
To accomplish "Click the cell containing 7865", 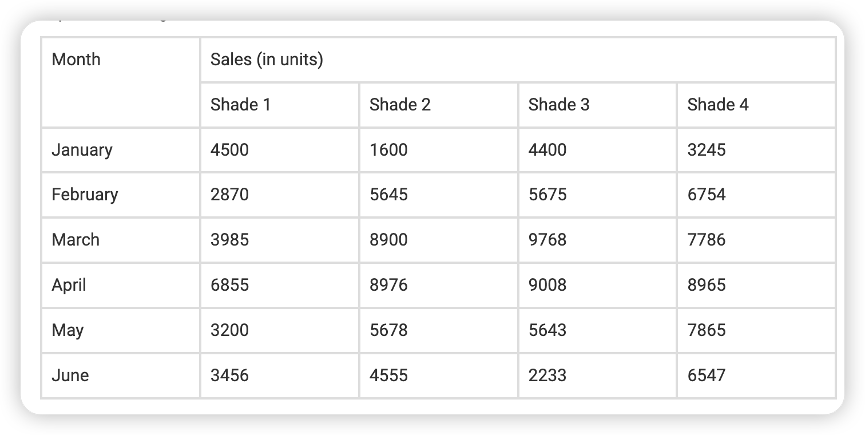I will pos(756,331).
